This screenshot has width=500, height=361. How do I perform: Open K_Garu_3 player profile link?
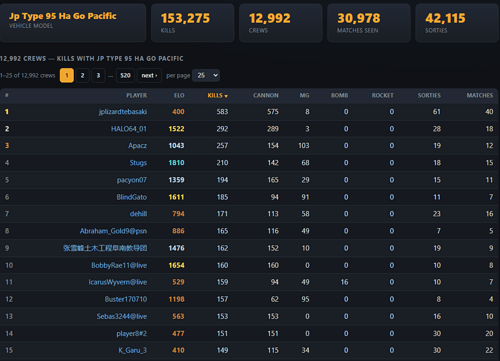tap(133, 350)
